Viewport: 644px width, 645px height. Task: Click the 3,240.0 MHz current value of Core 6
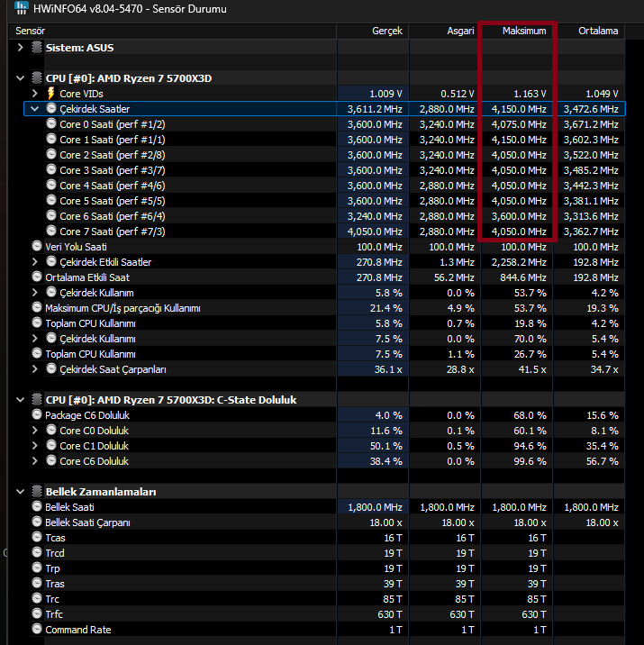375,216
